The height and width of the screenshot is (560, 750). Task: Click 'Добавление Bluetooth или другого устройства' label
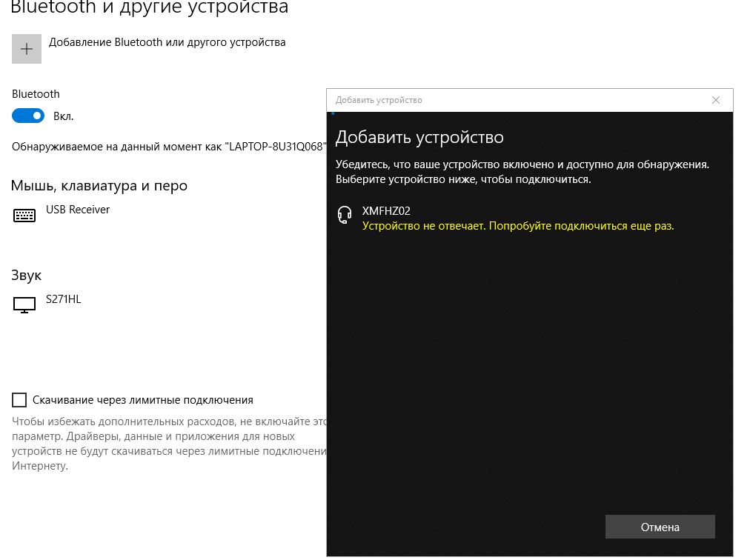pyautogui.click(x=167, y=42)
